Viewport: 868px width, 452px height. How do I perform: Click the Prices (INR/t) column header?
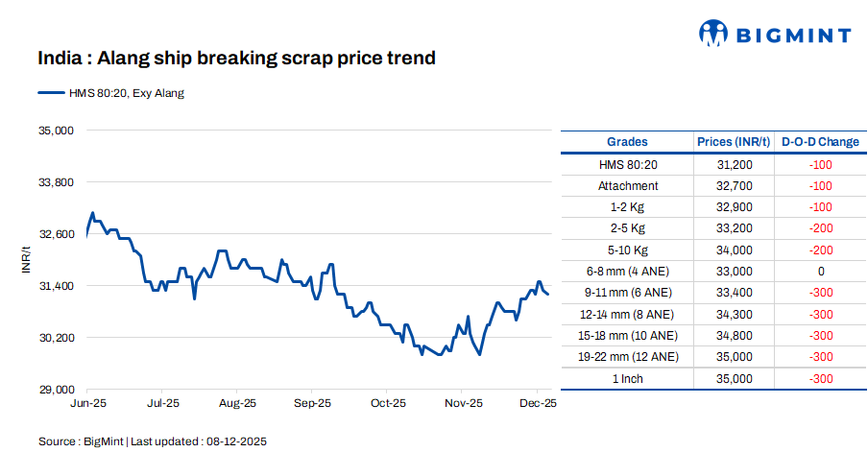click(734, 142)
